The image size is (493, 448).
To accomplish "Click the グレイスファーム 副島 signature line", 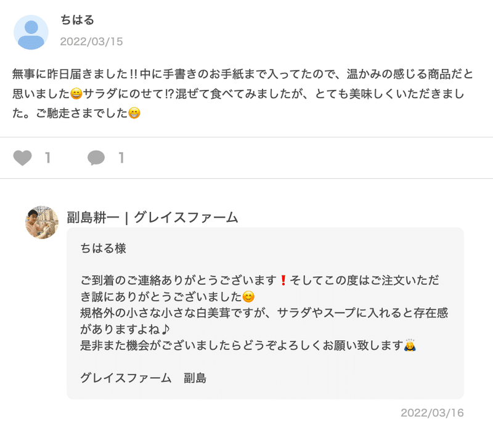I will 143,378.
